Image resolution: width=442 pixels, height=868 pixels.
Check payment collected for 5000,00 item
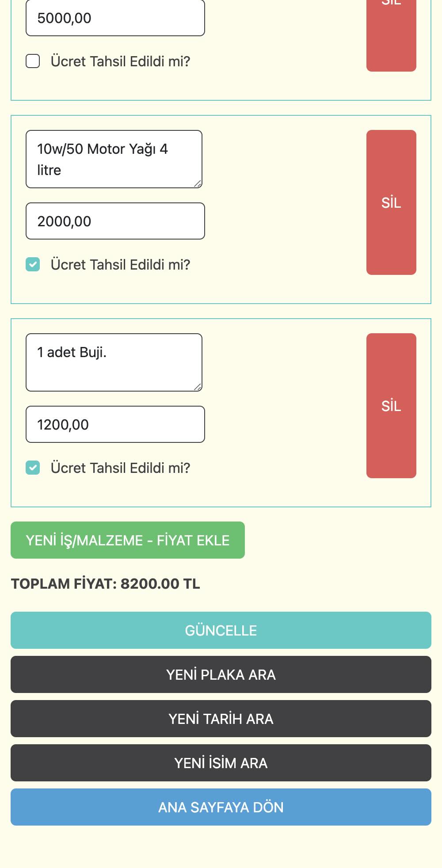click(x=33, y=61)
